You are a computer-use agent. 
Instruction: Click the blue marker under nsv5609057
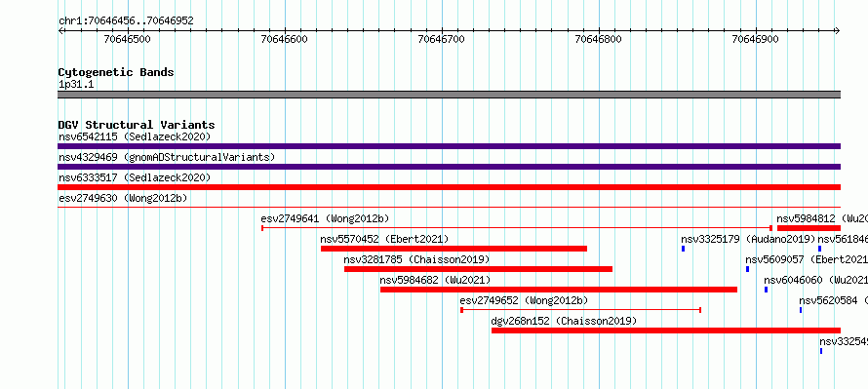(x=747, y=269)
